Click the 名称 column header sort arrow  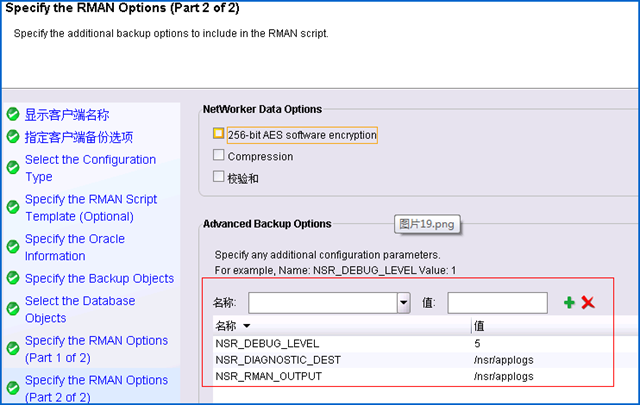point(247,326)
